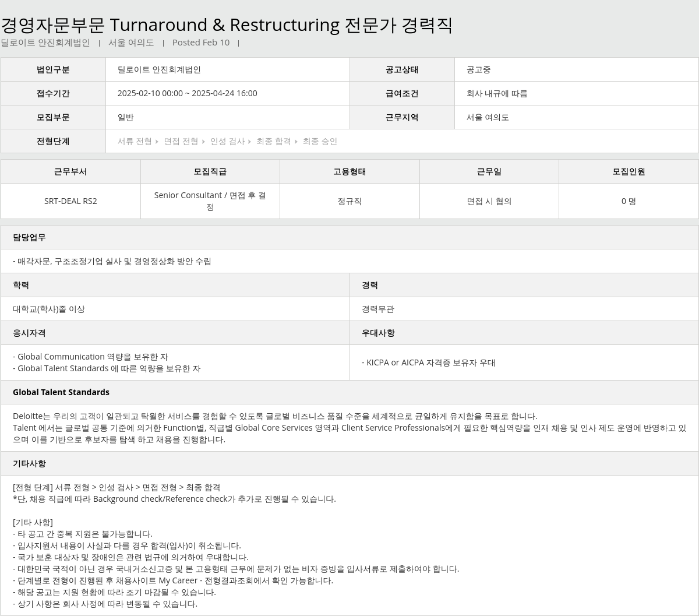Select the 상기 사항은 회사 사정에 따라 line

105,604
